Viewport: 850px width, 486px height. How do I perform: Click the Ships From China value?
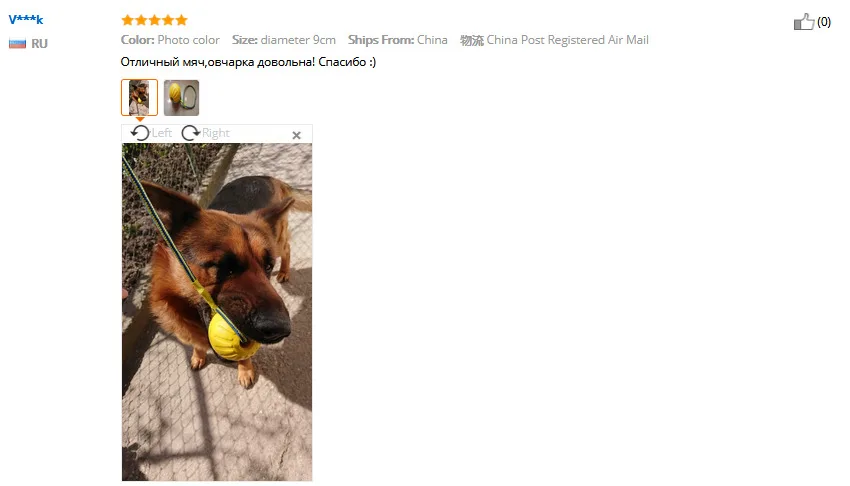click(432, 40)
